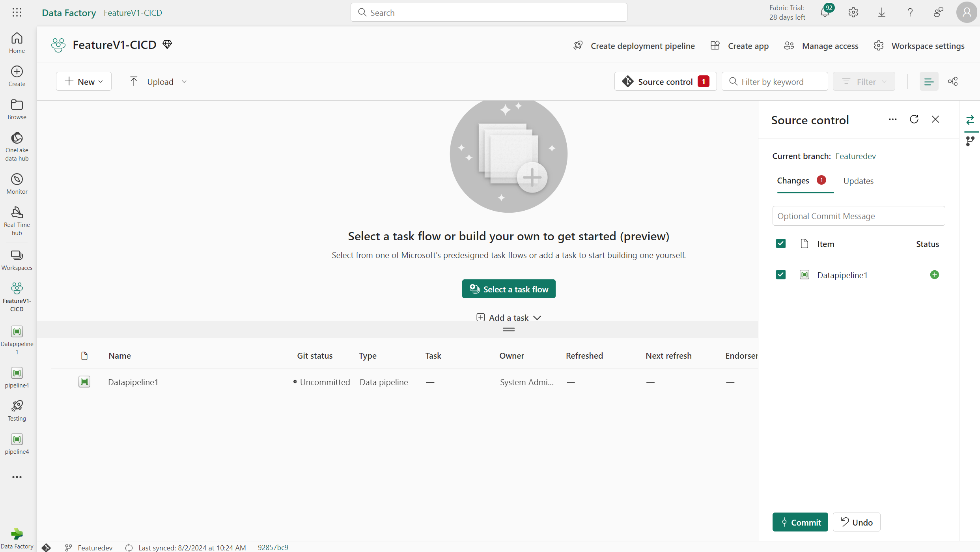This screenshot has height=552, width=980.
Task: Enable source control panel refresh toggle
Action: 914,120
